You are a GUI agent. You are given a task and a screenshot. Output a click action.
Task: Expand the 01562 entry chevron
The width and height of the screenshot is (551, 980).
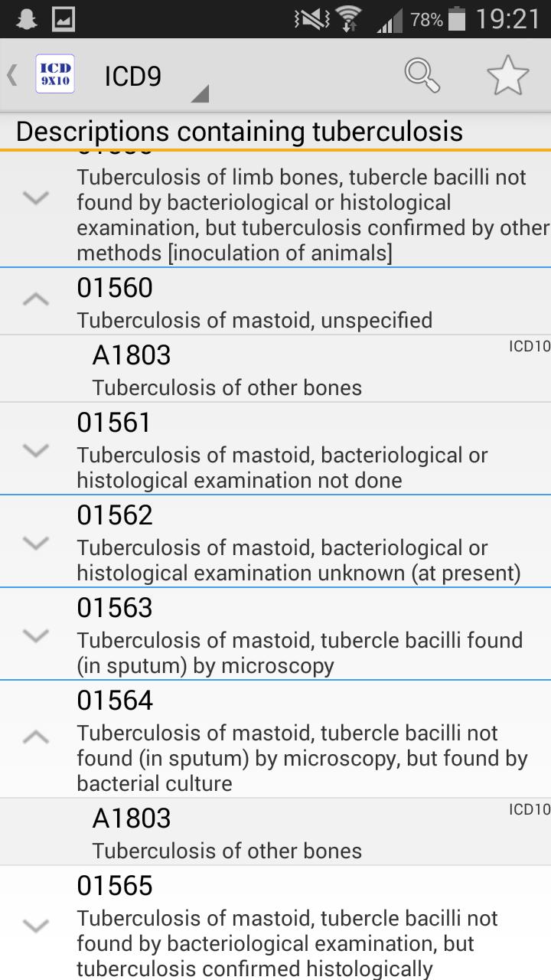36,542
